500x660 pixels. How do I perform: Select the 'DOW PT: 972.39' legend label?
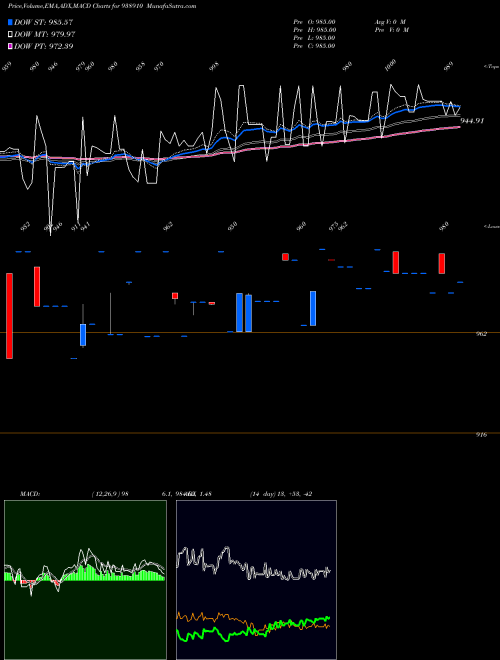point(44,46)
